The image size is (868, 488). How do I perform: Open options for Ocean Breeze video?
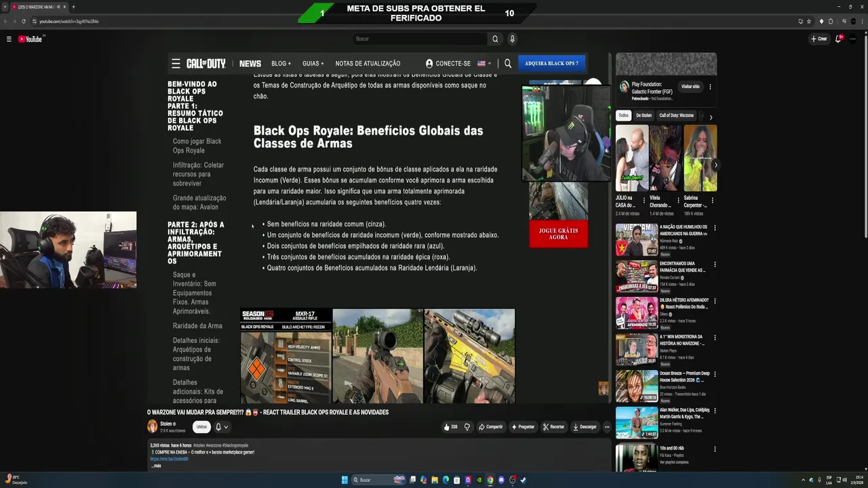[715, 374]
